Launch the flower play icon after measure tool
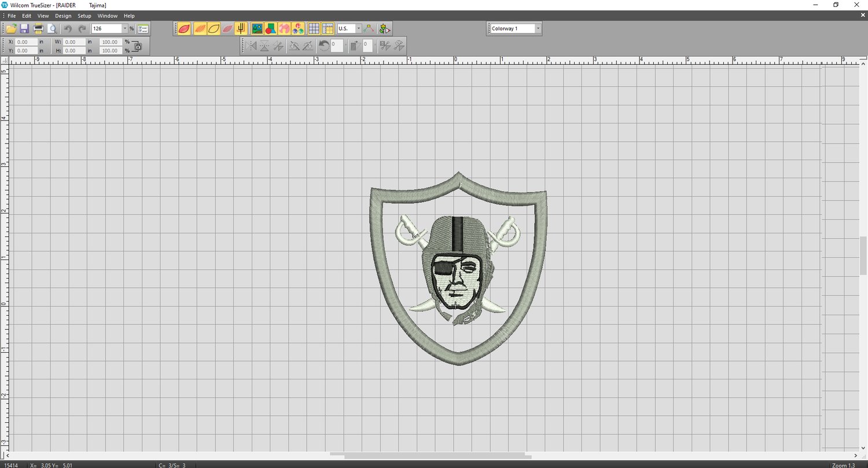The height and width of the screenshot is (468, 868). pos(385,28)
